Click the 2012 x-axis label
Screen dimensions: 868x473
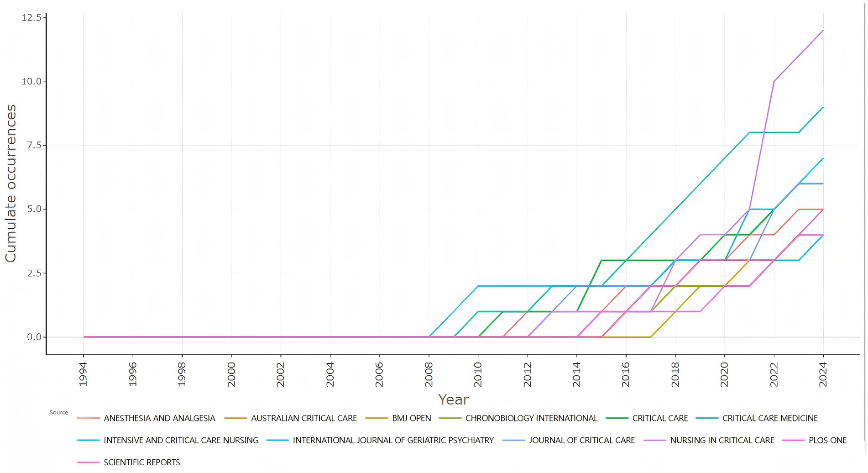pyautogui.click(x=528, y=374)
